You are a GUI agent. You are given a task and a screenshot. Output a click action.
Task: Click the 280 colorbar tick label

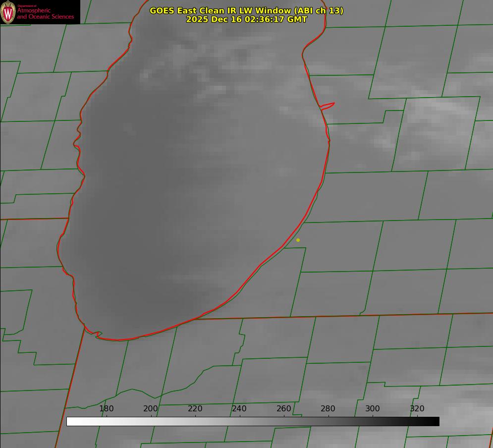(x=328, y=408)
